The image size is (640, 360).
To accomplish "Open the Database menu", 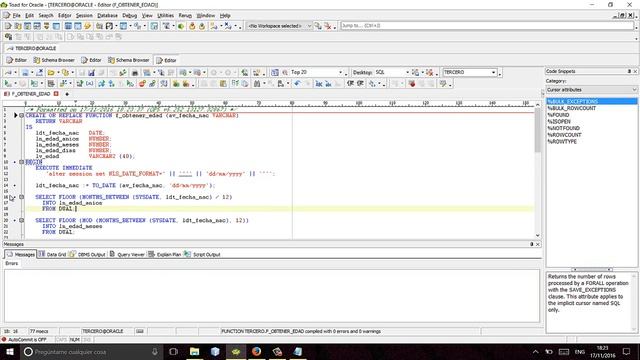I will 107,16.
